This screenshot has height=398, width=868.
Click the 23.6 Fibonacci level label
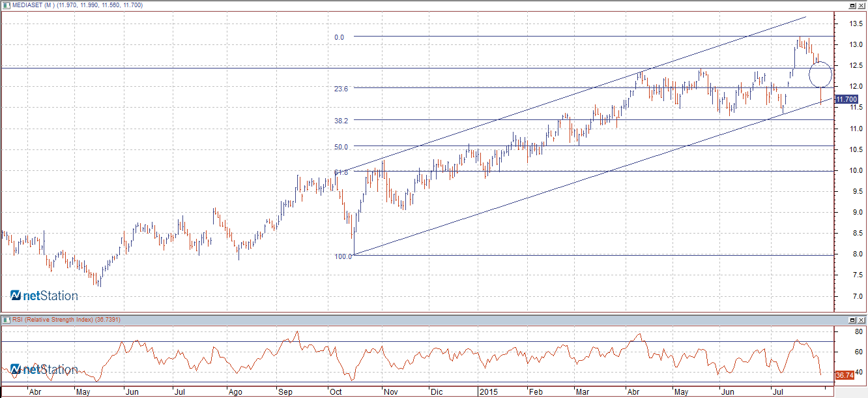click(341, 89)
